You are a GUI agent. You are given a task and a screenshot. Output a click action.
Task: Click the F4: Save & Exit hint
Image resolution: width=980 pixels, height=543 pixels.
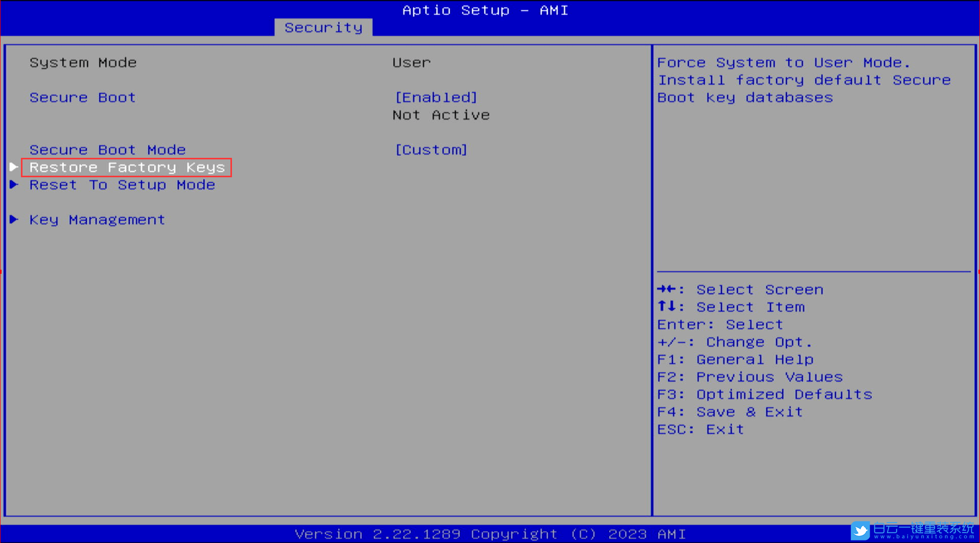click(x=730, y=412)
